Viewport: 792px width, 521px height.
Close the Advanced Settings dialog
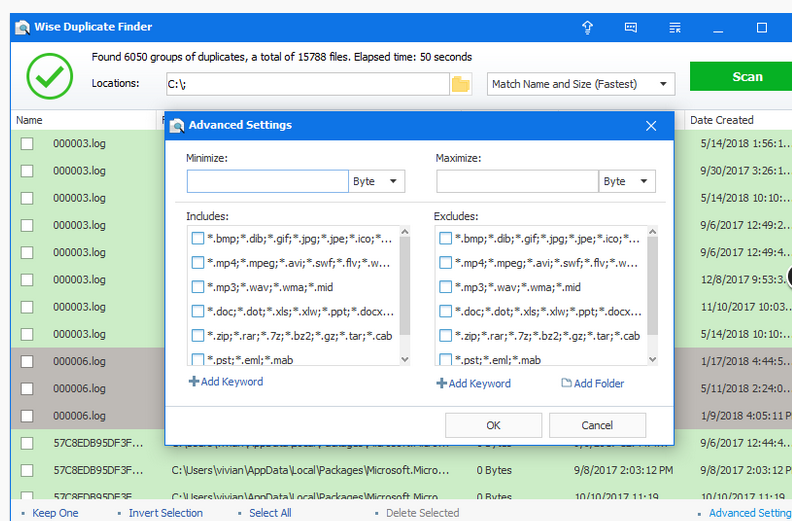tap(651, 126)
